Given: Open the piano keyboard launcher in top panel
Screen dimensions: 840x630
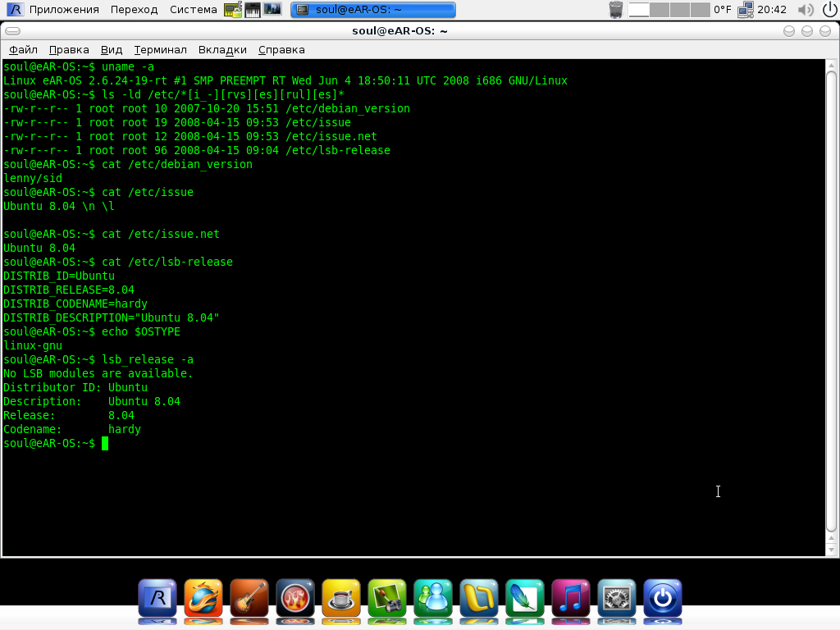Looking at the screenshot, I should (x=253, y=10).
